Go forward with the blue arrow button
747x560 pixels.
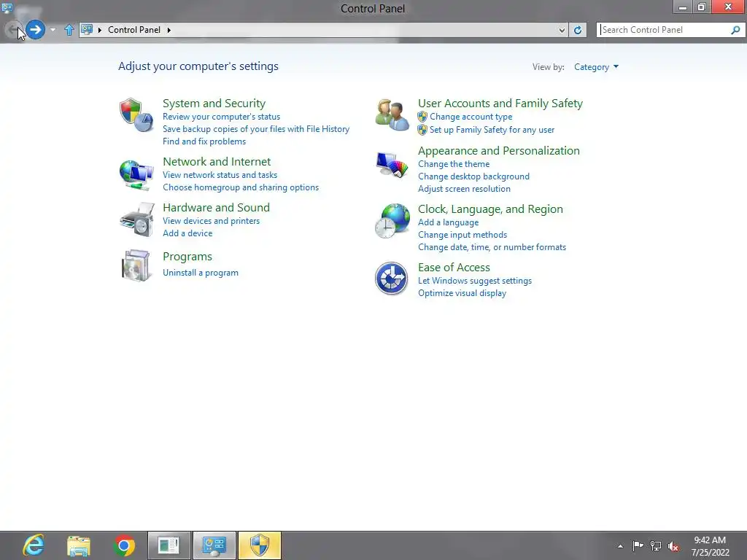click(x=35, y=29)
